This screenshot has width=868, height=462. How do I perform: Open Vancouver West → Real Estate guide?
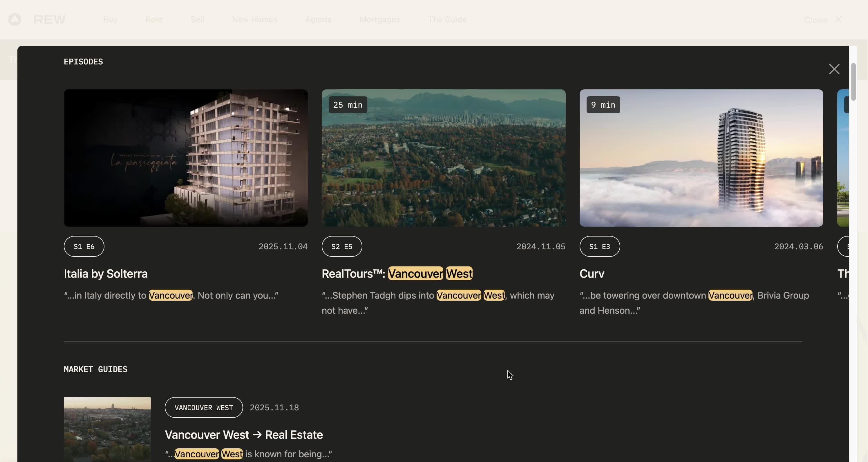pyautogui.click(x=244, y=435)
